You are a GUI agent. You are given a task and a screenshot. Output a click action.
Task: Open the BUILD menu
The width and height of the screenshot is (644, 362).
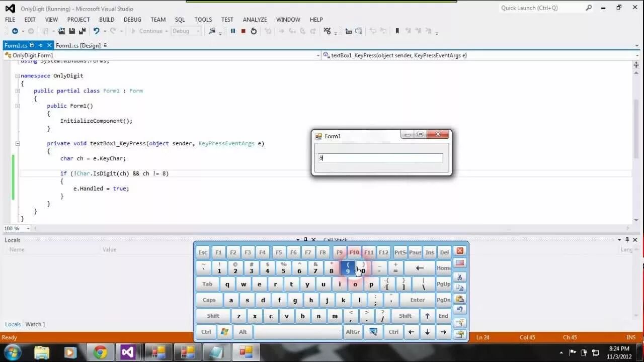click(107, 20)
